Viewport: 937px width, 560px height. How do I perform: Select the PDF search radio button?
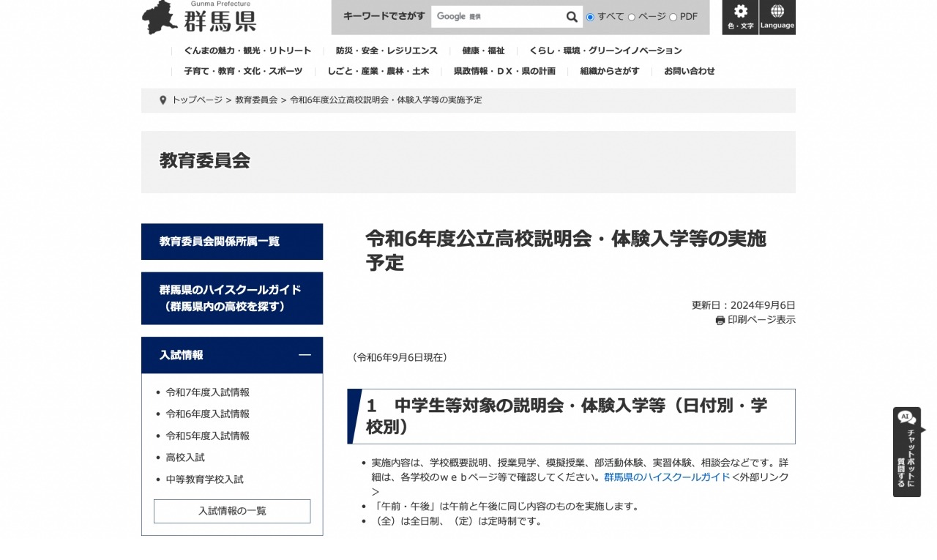(x=673, y=17)
